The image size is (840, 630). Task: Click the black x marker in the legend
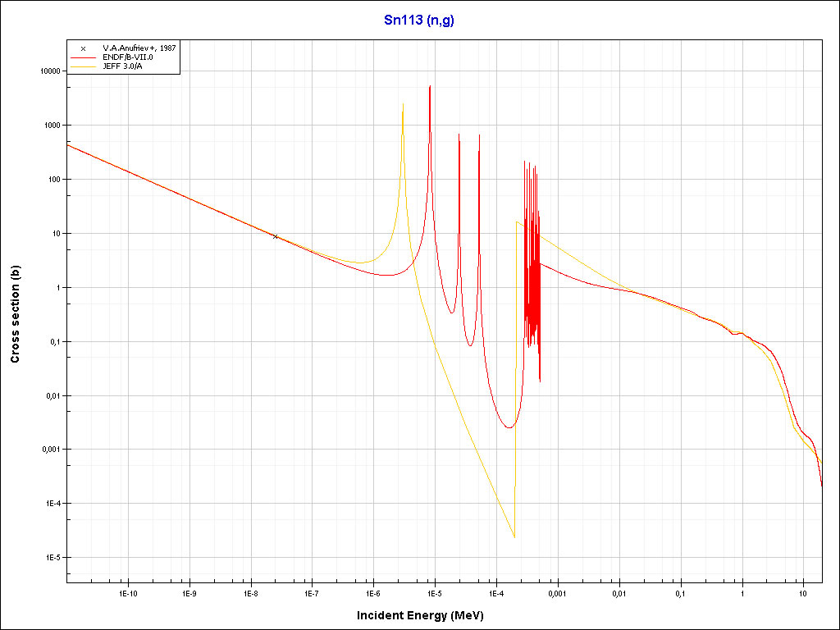[x=83, y=48]
